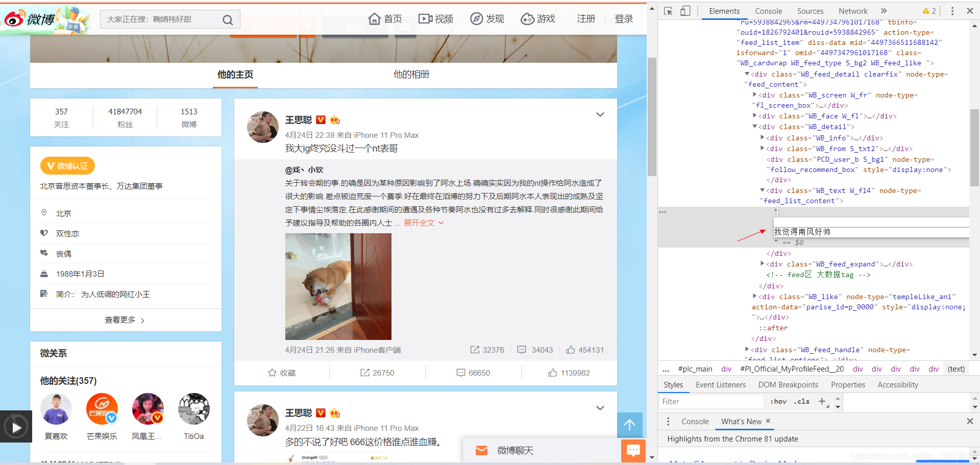This screenshot has width=980, height=465.
Task: Click original post comment count 34043
Action: tap(535, 350)
